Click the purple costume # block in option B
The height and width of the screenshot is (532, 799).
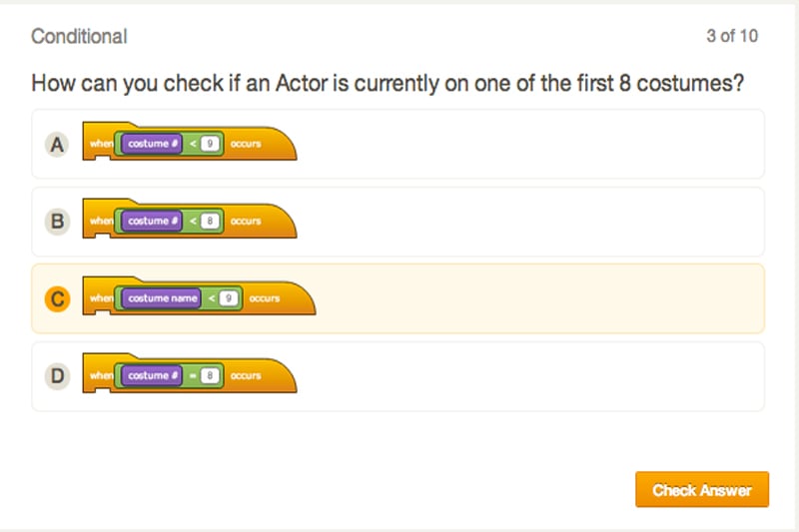pos(152,221)
